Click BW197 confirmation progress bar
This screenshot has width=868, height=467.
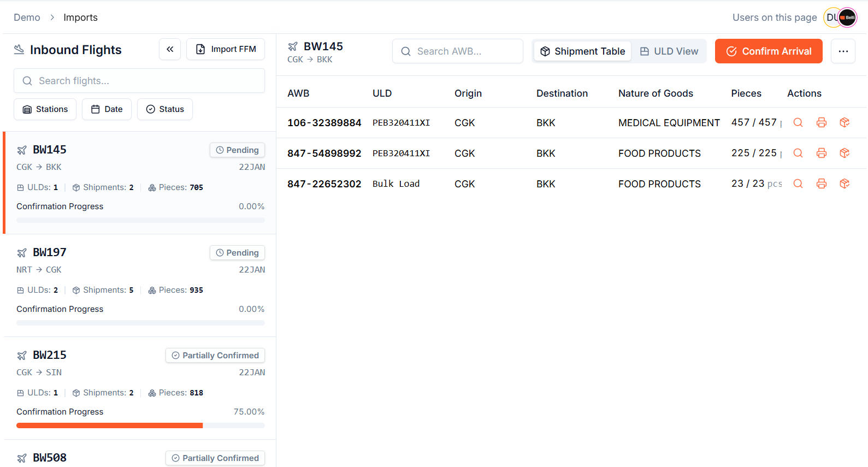coord(140,323)
